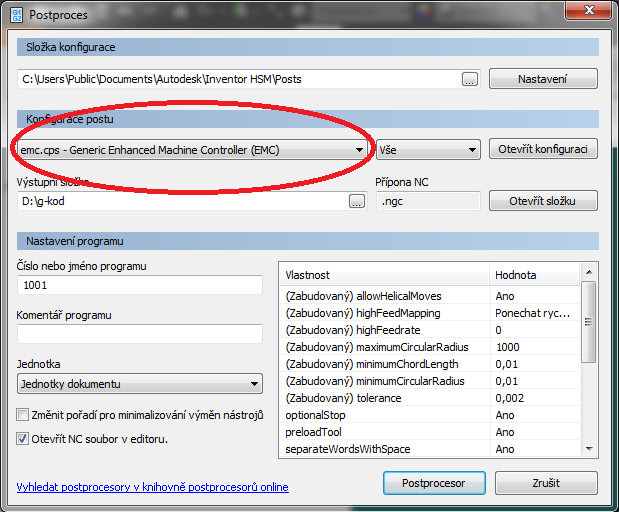The height and width of the screenshot is (512, 619).
Task: Uncheck open NC file in editor
Action: click(23, 438)
